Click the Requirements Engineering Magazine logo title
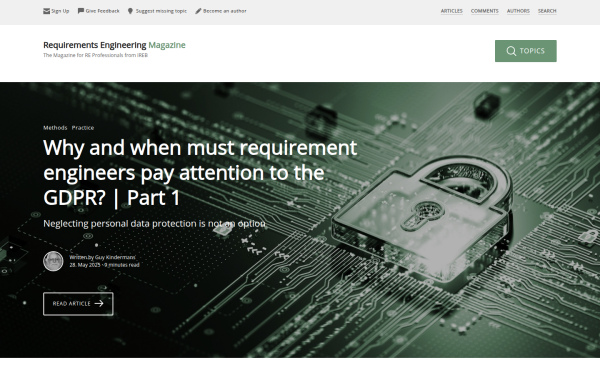This screenshot has width=600, height=375. click(x=114, y=45)
